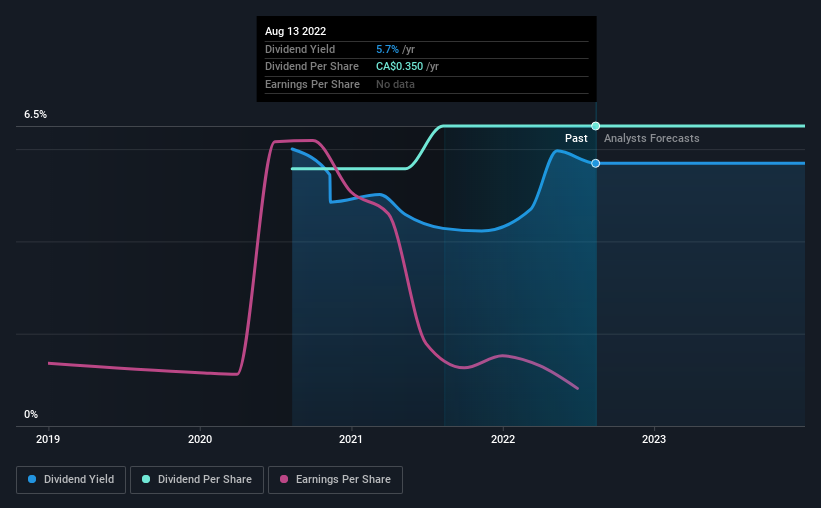Click the teal Dividend Per Share legend dot
The height and width of the screenshot is (508, 821).
point(146,479)
